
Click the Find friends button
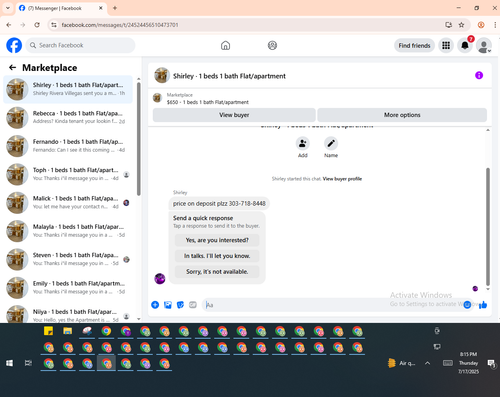click(414, 45)
